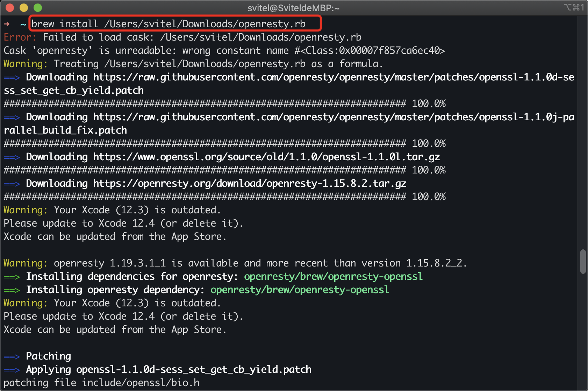Click the red prompt arrow icon

click(x=7, y=24)
